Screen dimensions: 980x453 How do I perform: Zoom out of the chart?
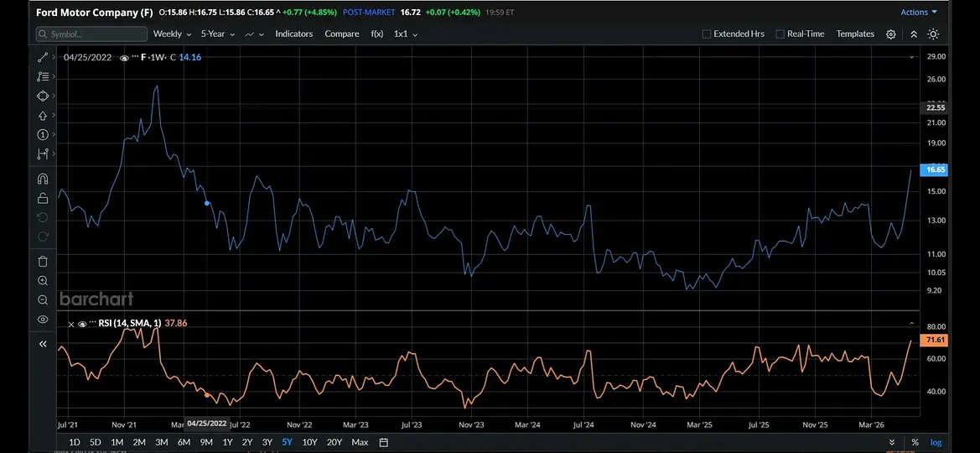click(x=43, y=299)
